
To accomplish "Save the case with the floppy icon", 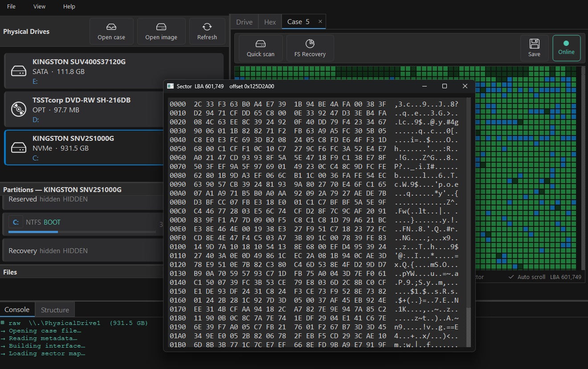I will (x=534, y=48).
